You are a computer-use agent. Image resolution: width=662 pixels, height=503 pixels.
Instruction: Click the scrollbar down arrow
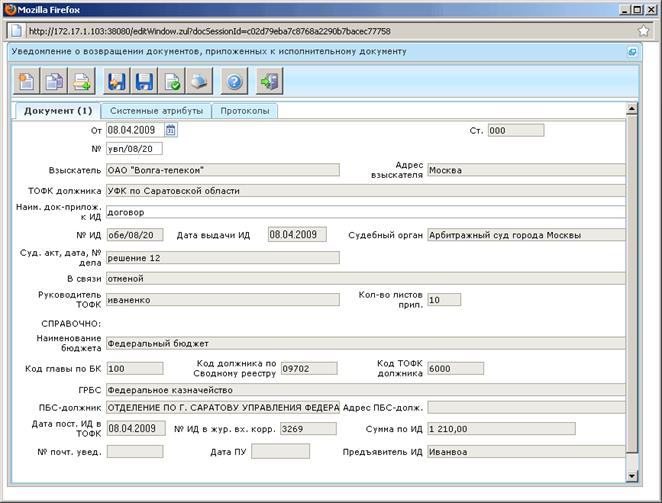click(632, 476)
